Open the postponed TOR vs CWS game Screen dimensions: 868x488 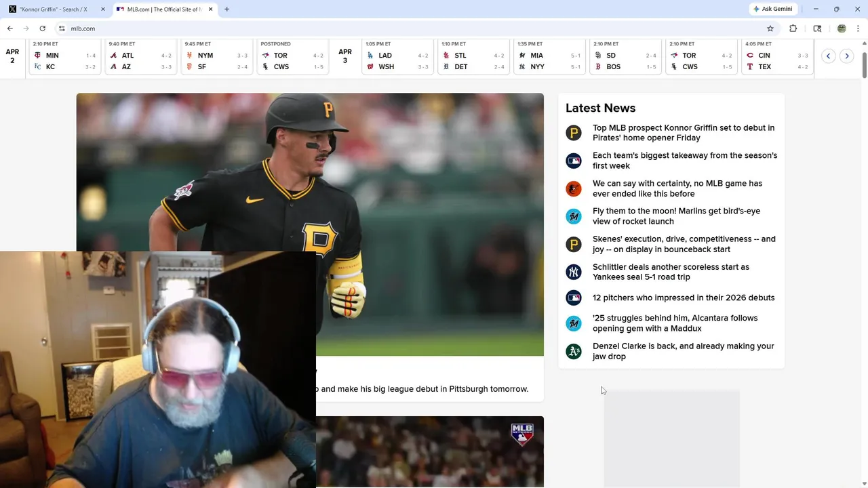tap(292, 56)
